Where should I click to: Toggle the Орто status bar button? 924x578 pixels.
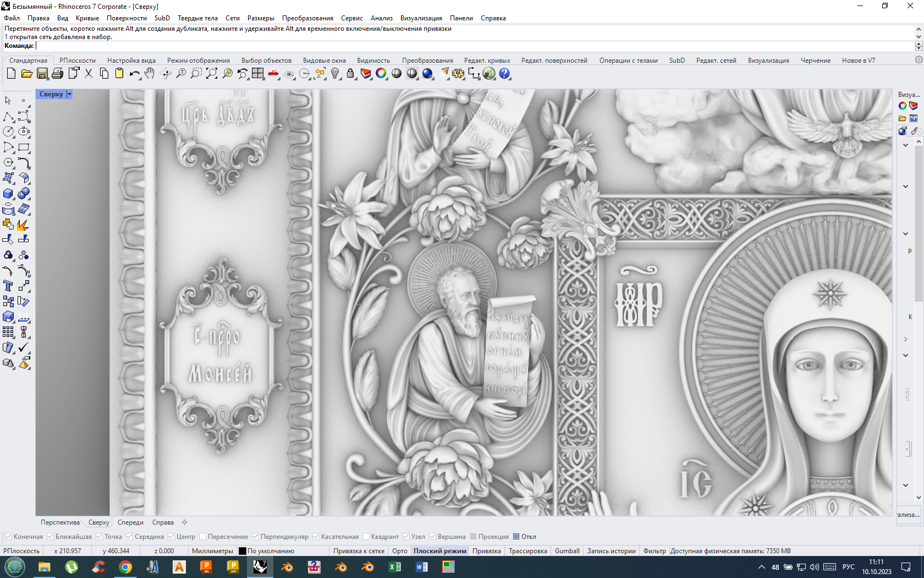(x=400, y=551)
